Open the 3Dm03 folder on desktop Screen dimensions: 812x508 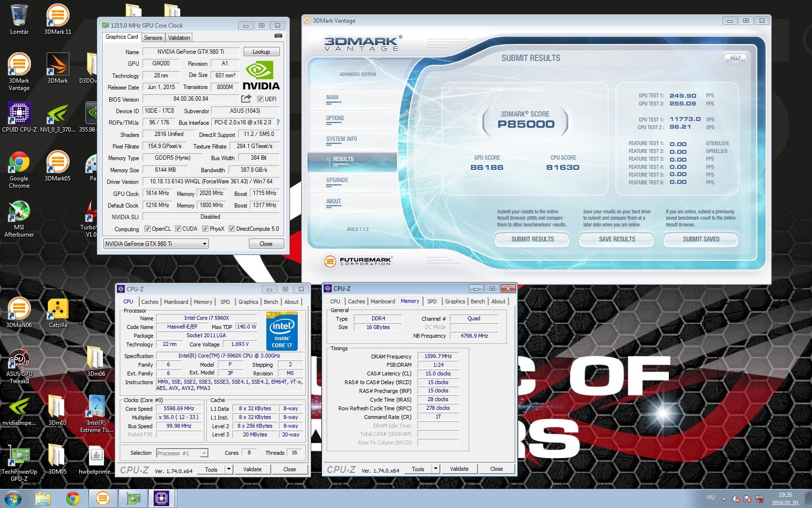[58, 410]
